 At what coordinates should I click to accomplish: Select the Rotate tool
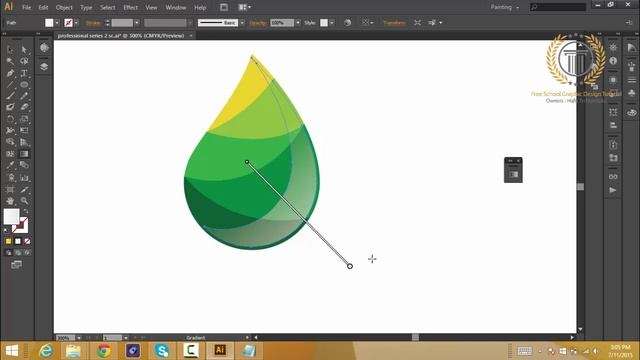(x=10, y=119)
